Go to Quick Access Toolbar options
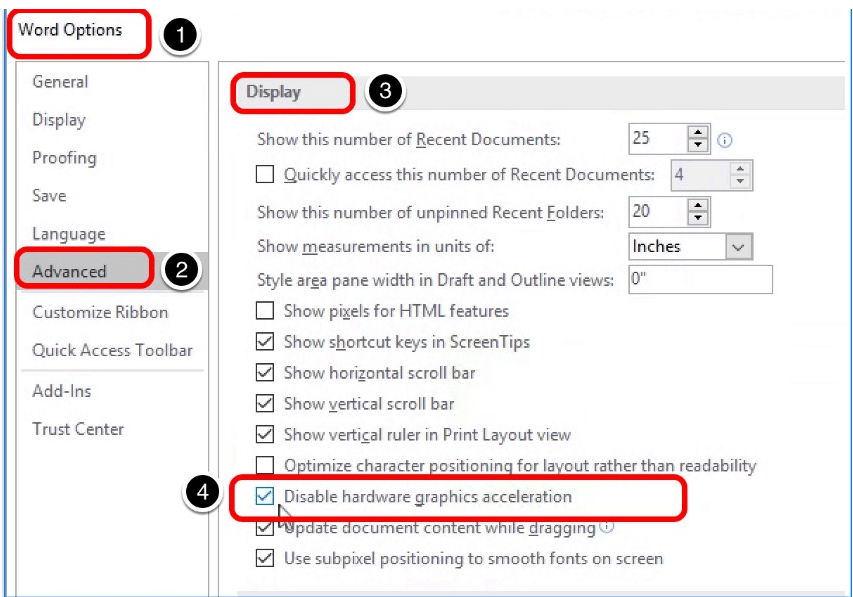This screenshot has width=853, height=597. pos(112,350)
